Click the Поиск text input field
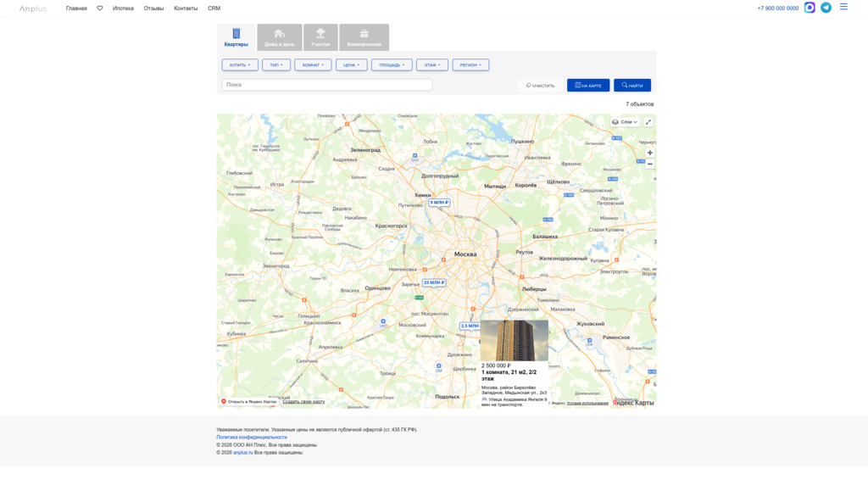This screenshot has width=868, height=491. [327, 85]
